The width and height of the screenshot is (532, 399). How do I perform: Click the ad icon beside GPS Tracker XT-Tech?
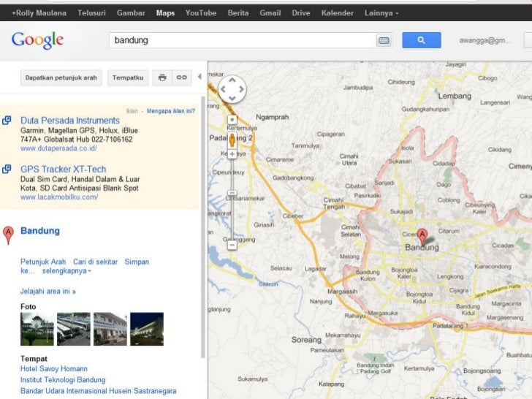(x=7, y=169)
